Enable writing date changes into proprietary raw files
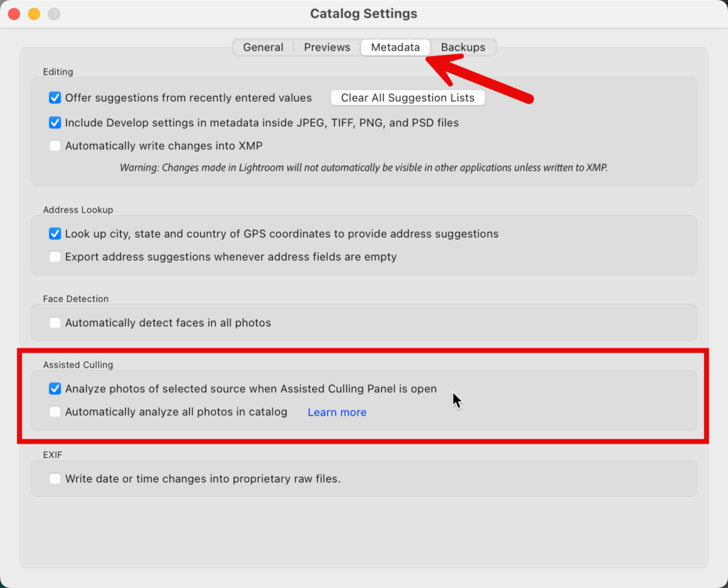The image size is (728, 588). coord(55,479)
